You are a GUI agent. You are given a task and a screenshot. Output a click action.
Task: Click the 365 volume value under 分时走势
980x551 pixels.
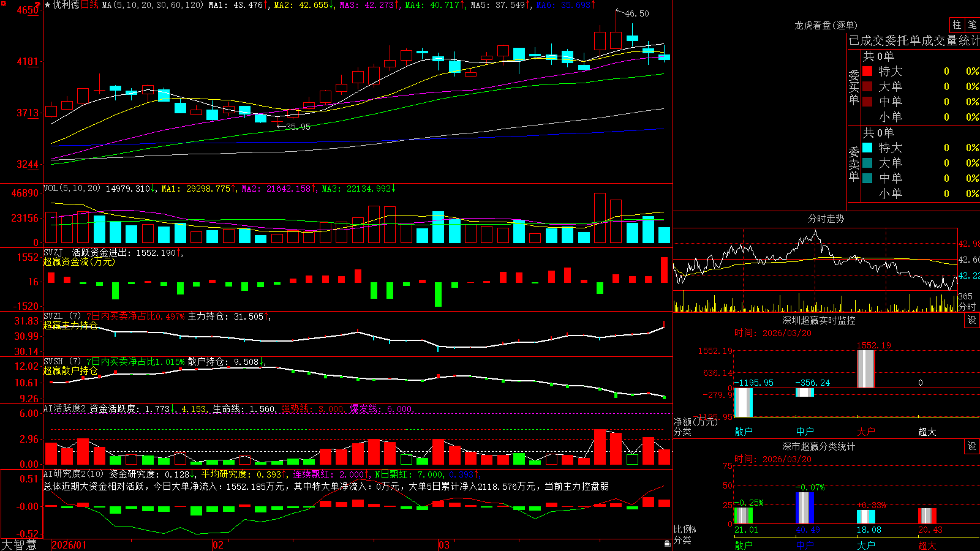coord(965,296)
